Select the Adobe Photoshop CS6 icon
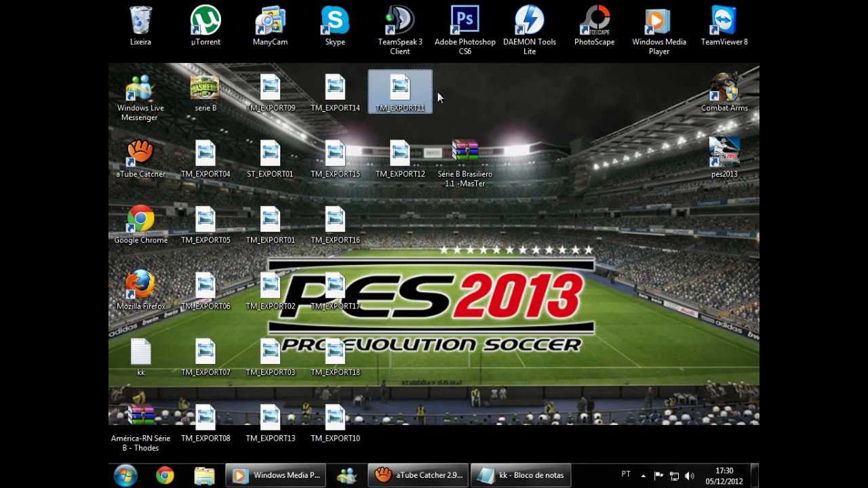 pyautogui.click(x=465, y=30)
